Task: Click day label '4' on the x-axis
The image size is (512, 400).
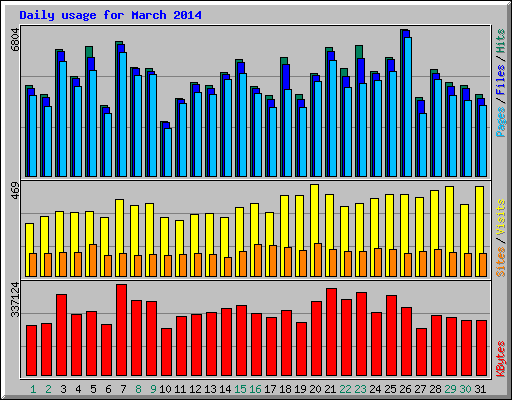Action: (78, 389)
